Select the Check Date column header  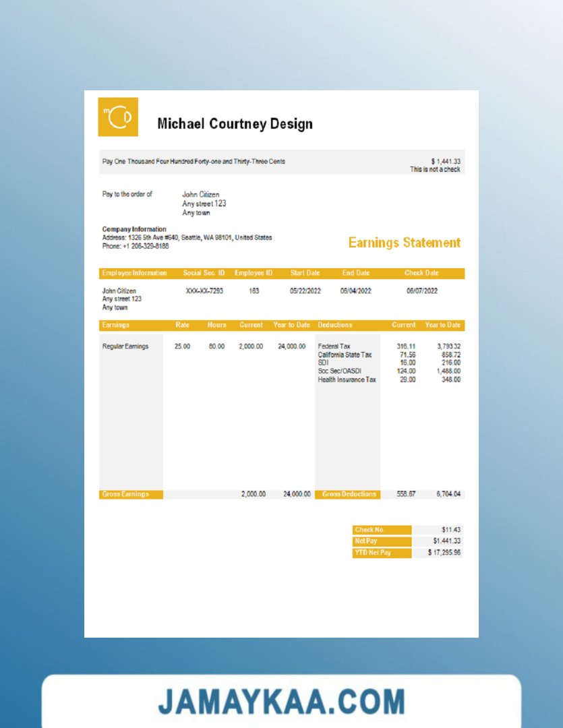[x=421, y=273]
